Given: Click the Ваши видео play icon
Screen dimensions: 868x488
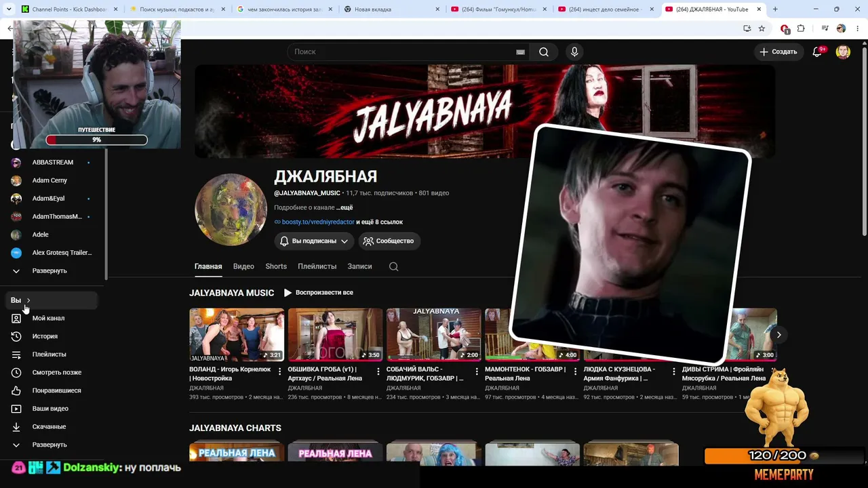Looking at the screenshot, I should (16, 409).
